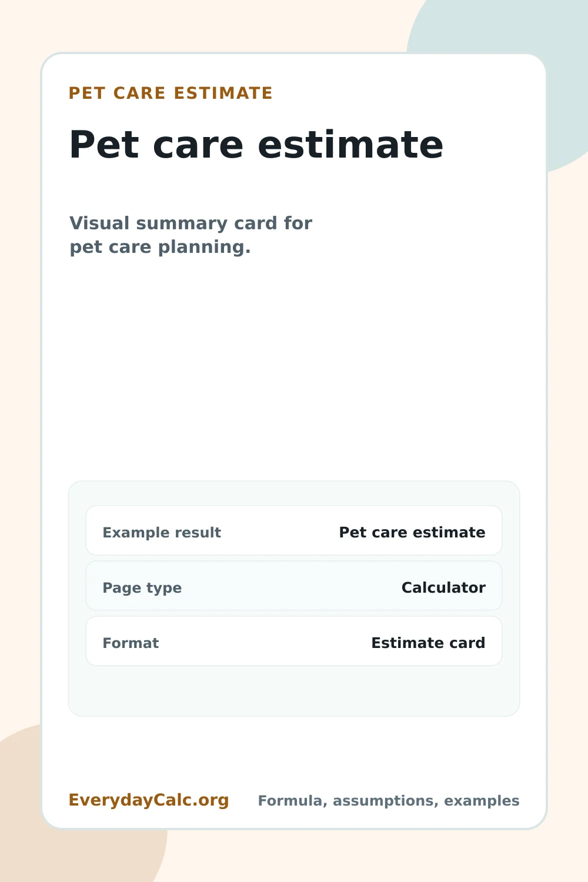
Task: Click the Format row
Action: [x=294, y=641]
